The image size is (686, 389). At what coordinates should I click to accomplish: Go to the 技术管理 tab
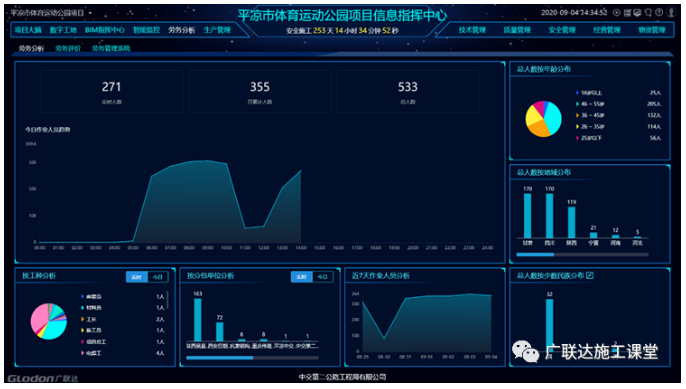(x=472, y=30)
